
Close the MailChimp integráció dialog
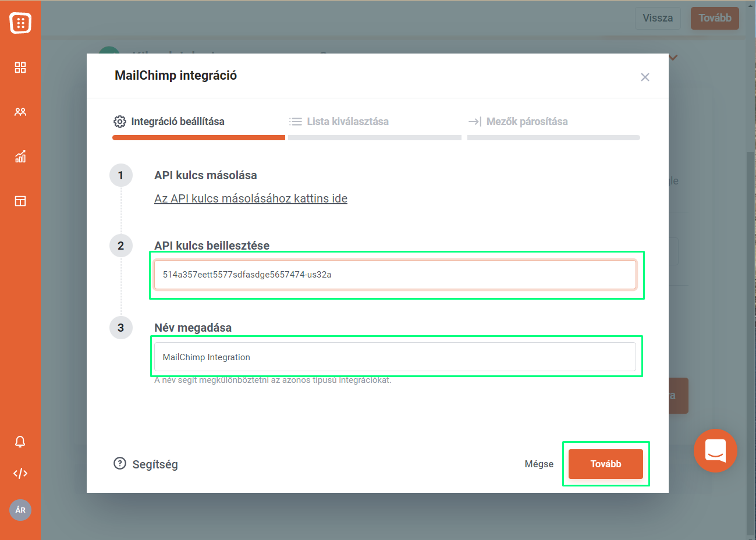coord(645,77)
